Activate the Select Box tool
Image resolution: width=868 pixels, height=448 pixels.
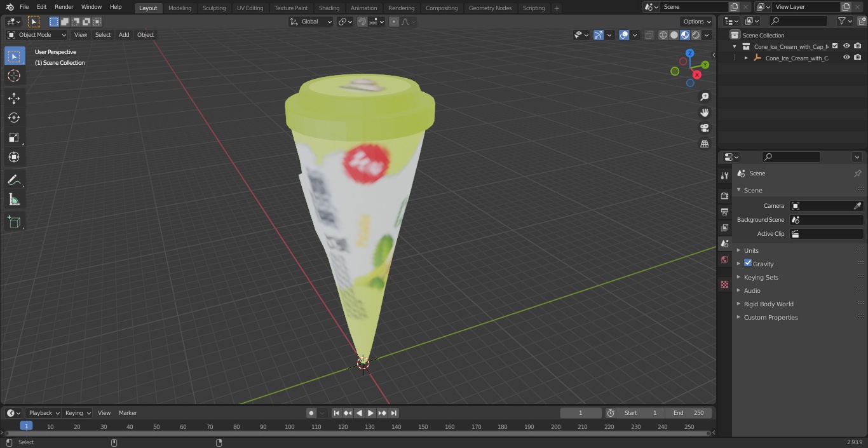(x=14, y=56)
